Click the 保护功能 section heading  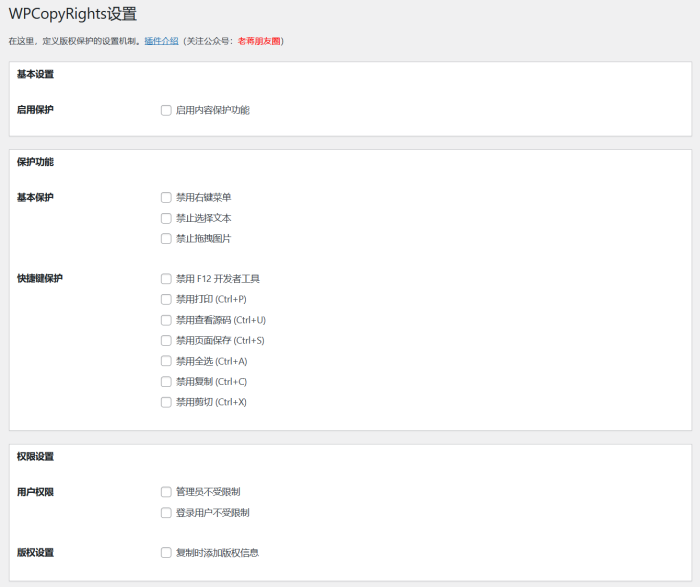tap(35, 162)
